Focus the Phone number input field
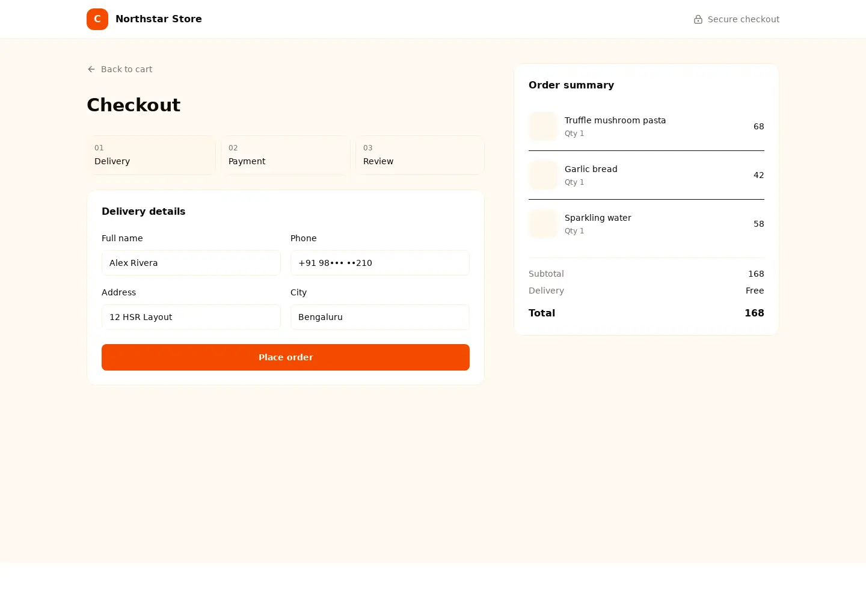Screen dimensions: 866x616 (380, 263)
